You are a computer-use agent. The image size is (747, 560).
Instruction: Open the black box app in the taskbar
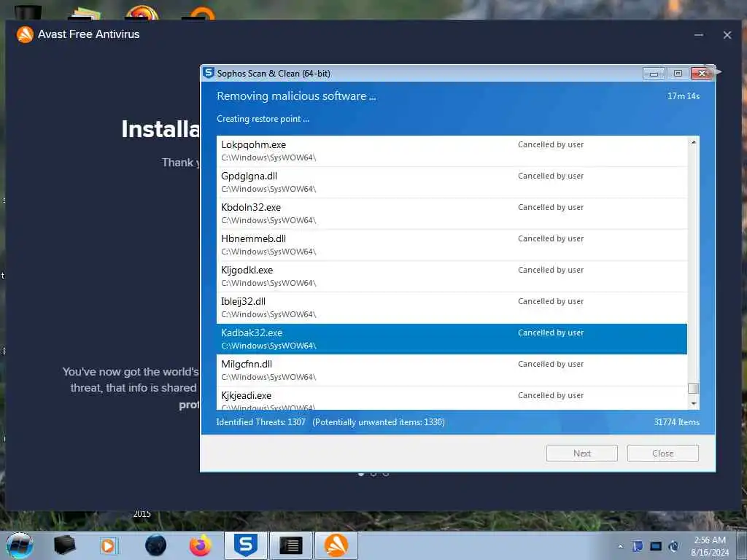pyautogui.click(x=64, y=545)
